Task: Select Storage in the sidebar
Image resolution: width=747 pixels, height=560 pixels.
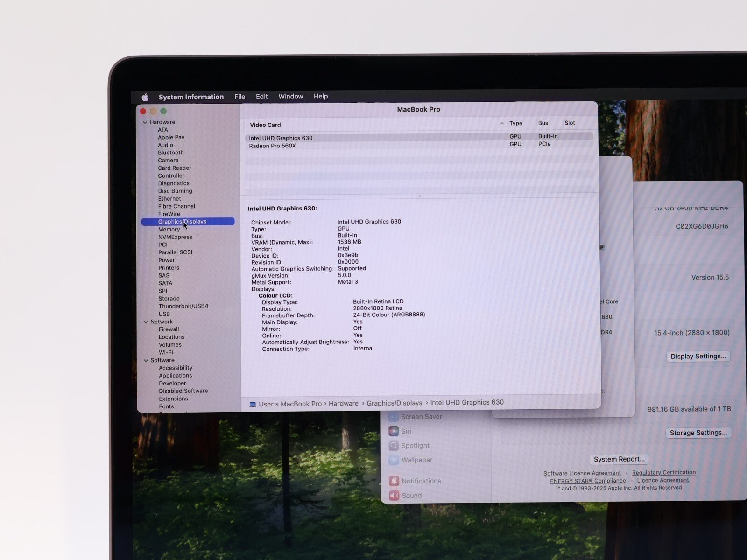Action: click(x=169, y=299)
